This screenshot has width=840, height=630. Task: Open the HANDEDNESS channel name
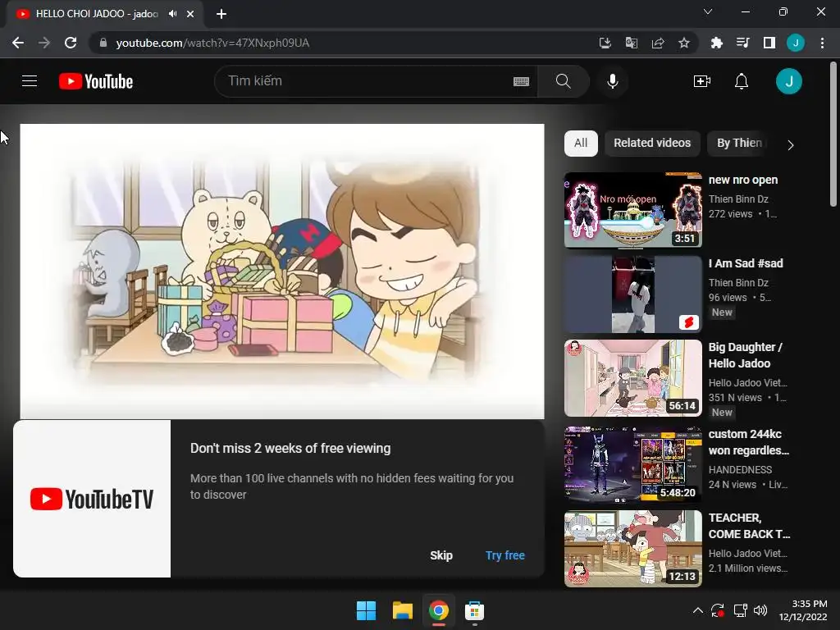point(740,470)
